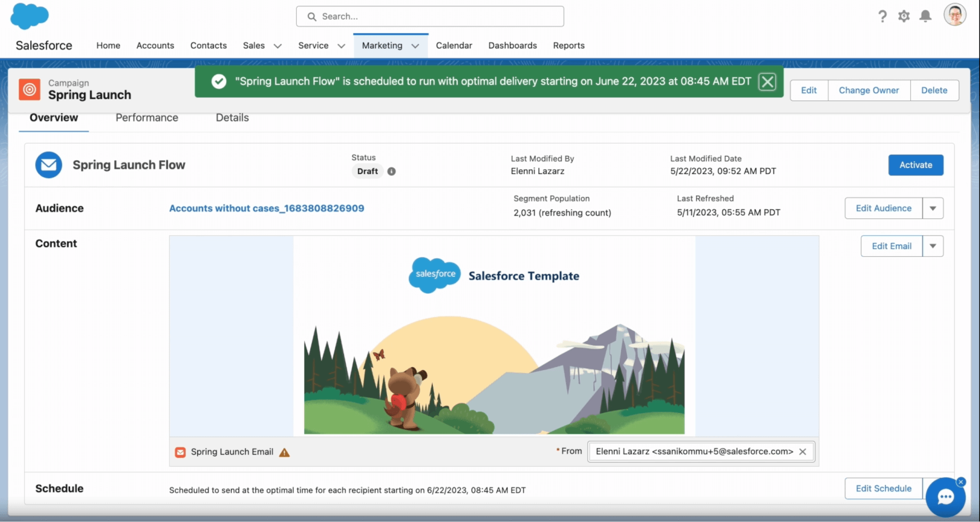
Task: Click into the Search field
Action: [x=430, y=16]
